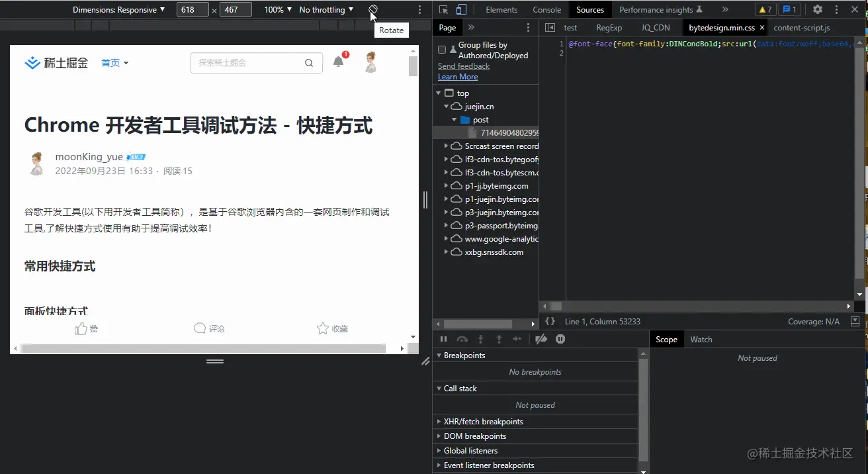Screen dimensions: 868x474
Task: Click the step over icon
Action: (462, 339)
